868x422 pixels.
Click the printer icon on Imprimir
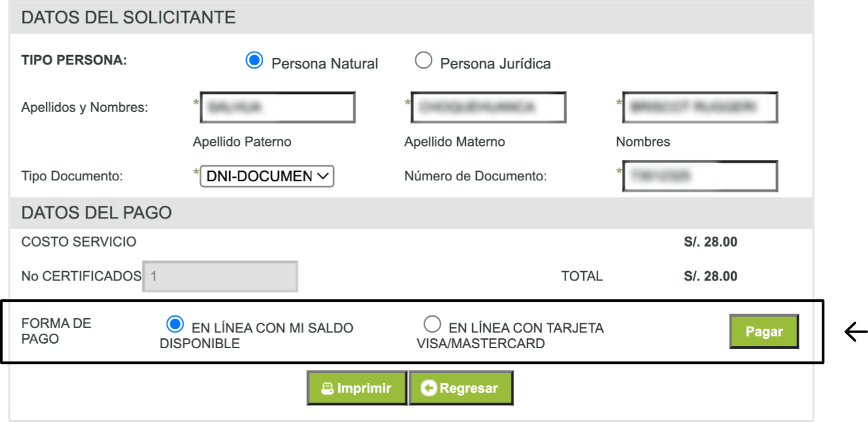click(327, 389)
